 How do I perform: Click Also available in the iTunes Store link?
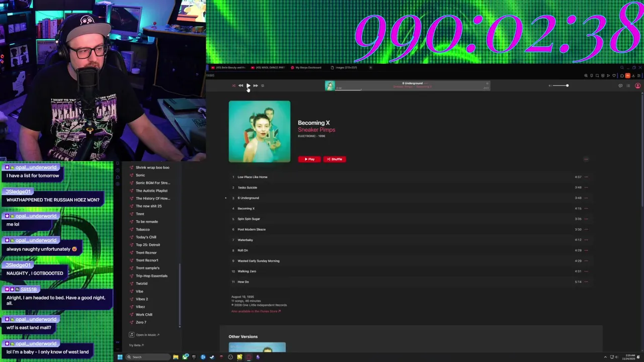tap(256, 311)
